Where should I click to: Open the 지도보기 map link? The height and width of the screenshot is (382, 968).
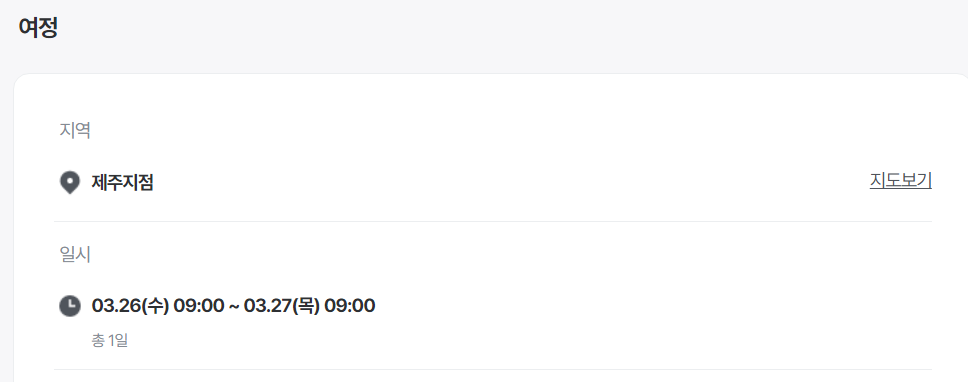(x=901, y=181)
